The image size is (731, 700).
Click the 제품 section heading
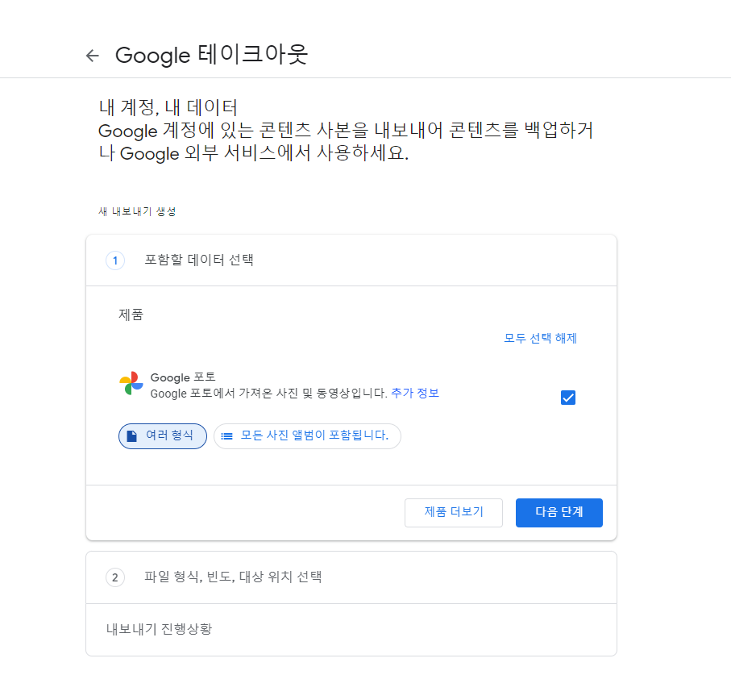click(x=131, y=315)
